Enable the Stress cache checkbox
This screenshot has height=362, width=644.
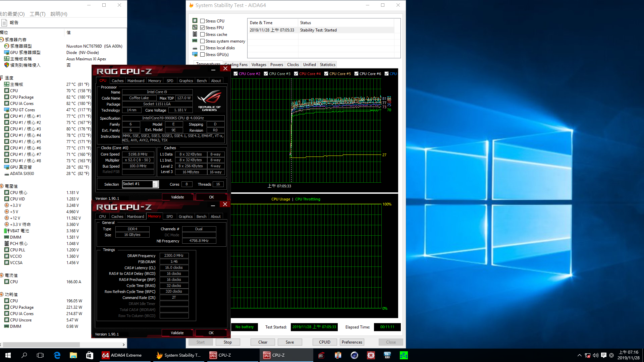point(203,34)
